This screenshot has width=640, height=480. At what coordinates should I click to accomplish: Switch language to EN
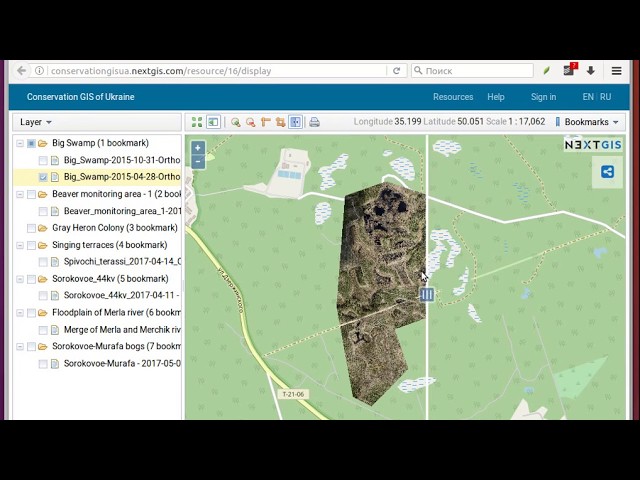(588, 97)
